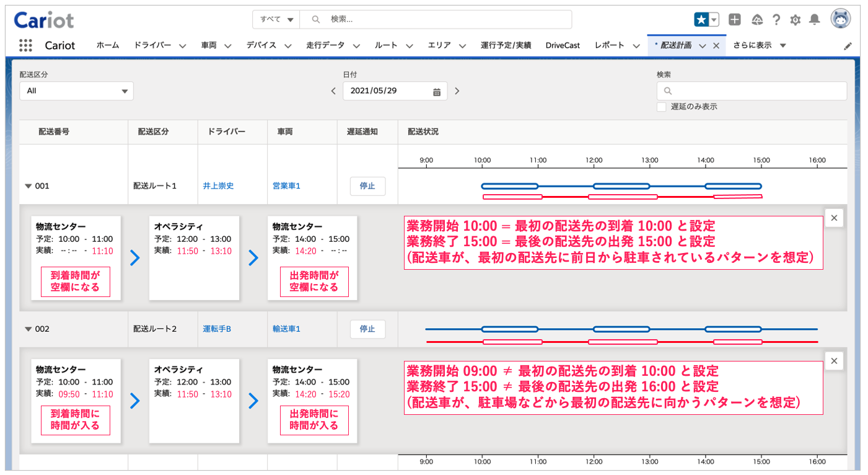Collapse delivery row 001
The height and width of the screenshot is (475, 868).
28,186
